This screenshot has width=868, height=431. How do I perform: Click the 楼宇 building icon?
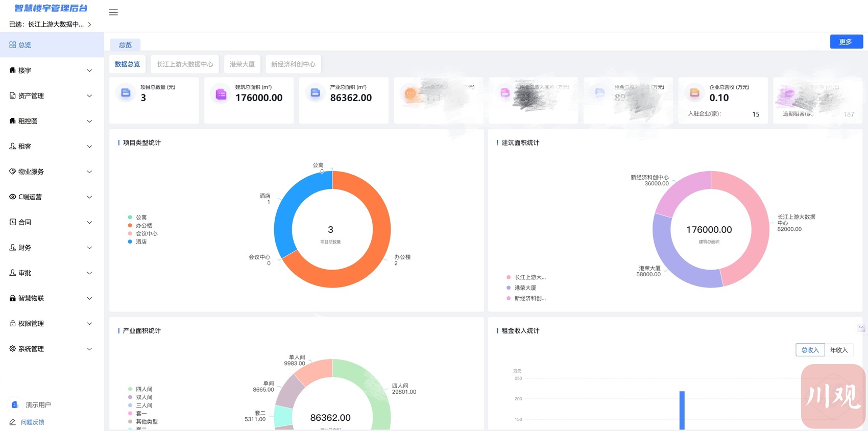(13, 70)
